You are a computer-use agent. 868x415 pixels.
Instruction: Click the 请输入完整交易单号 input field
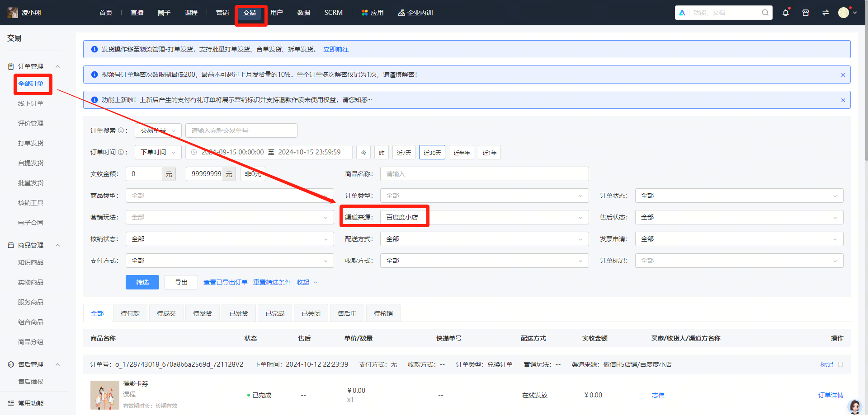(241, 131)
